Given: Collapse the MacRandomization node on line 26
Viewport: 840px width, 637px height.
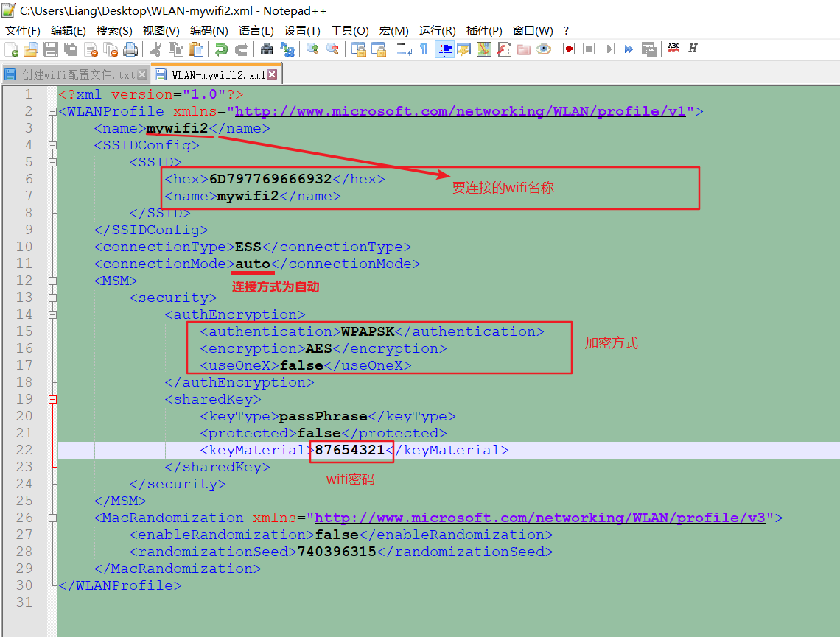Looking at the screenshot, I should [x=52, y=518].
